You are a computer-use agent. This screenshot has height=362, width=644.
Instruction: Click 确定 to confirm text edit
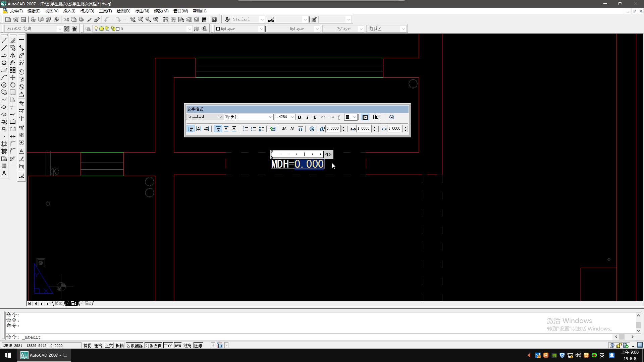(377, 117)
